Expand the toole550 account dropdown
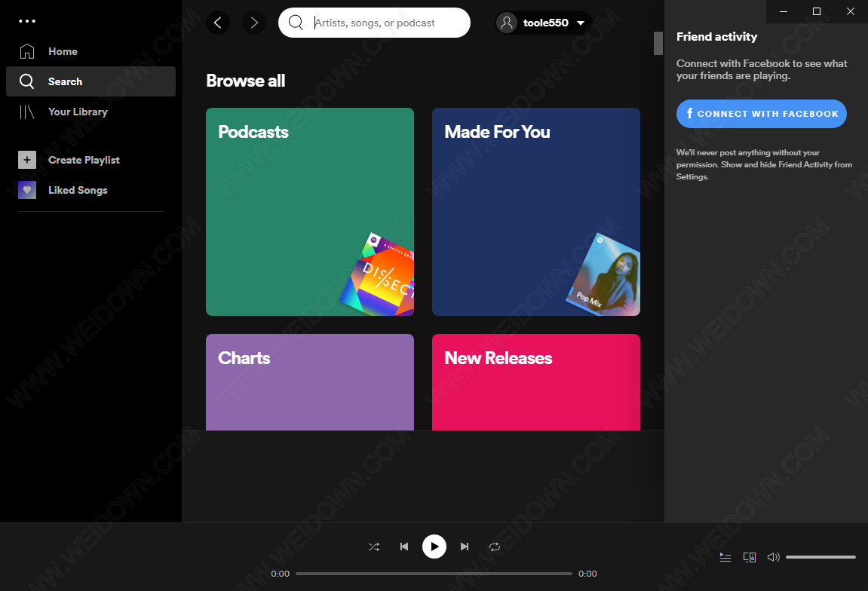The width and height of the screenshot is (868, 591). 581,23
